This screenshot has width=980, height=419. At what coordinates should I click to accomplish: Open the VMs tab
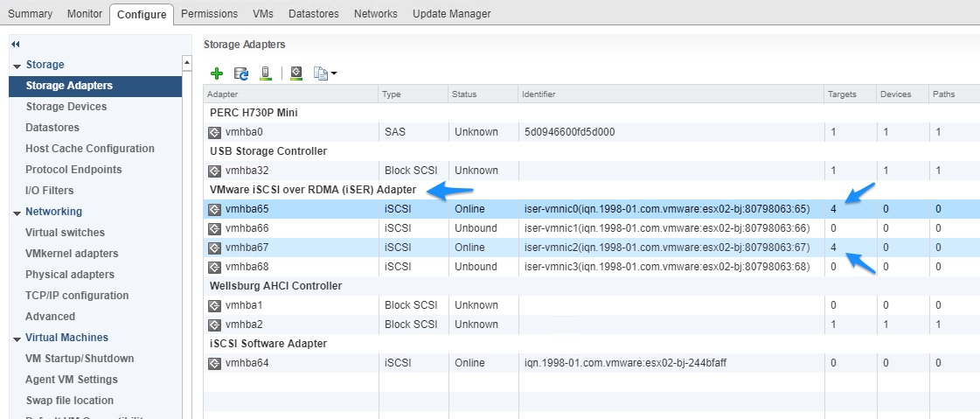coord(263,13)
